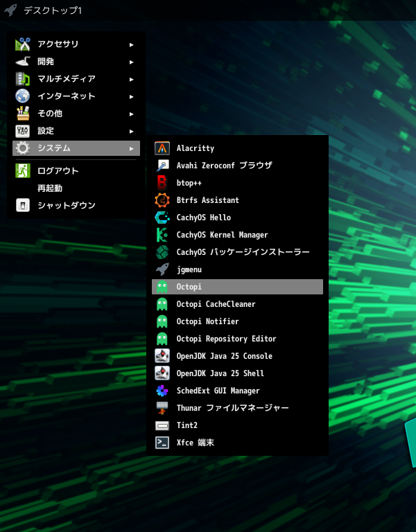Click the red btop++ icon

(x=162, y=183)
